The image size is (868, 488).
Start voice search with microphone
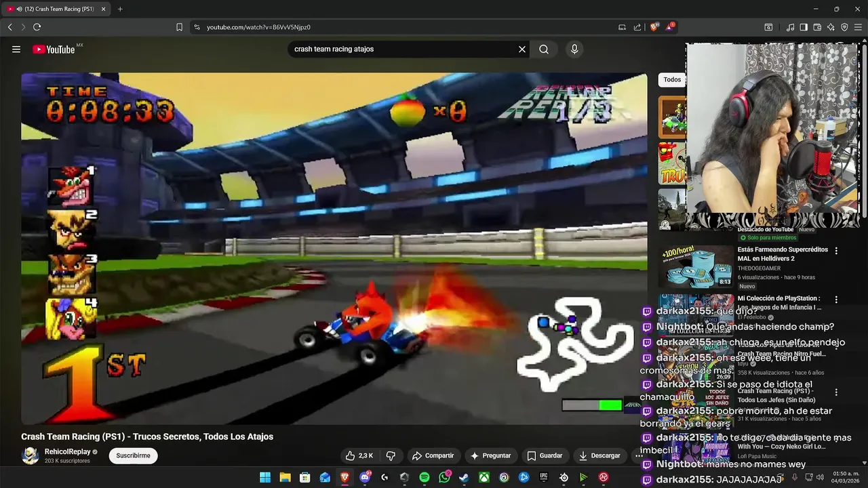click(574, 49)
